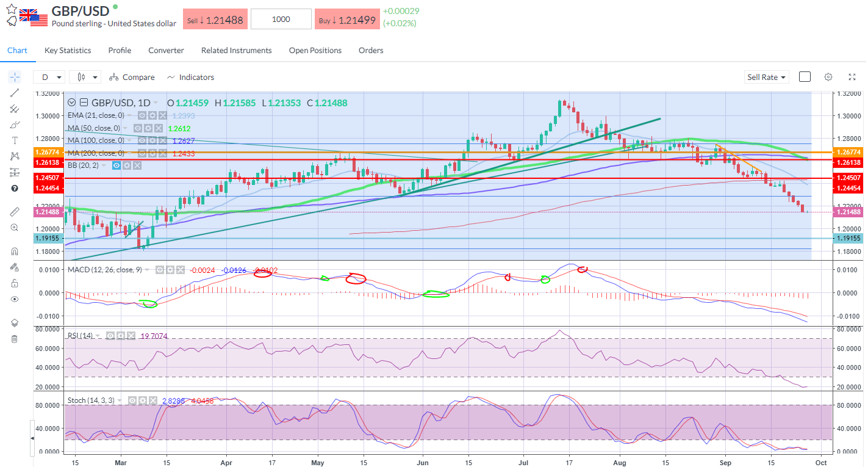Remove the BB 20 2 indicator
Screen dimensions: 868x467
(x=137, y=165)
